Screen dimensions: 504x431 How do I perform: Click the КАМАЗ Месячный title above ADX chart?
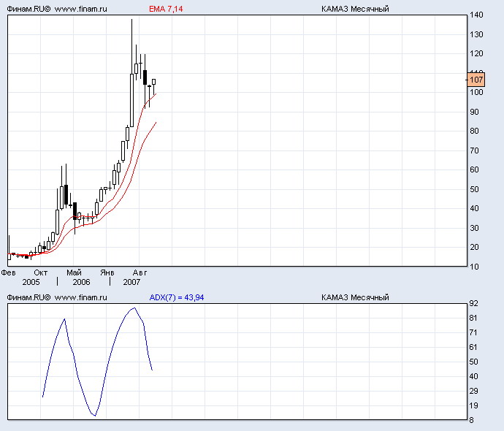point(355,297)
